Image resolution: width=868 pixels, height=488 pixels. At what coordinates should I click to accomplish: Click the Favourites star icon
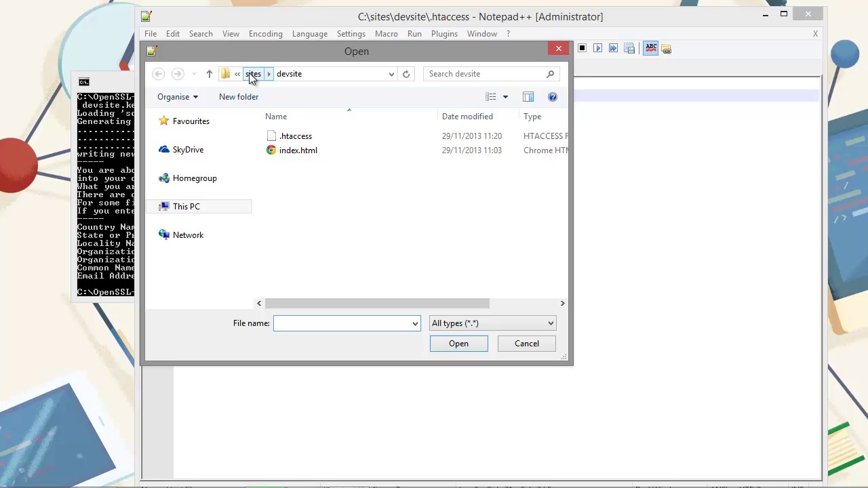click(x=163, y=121)
